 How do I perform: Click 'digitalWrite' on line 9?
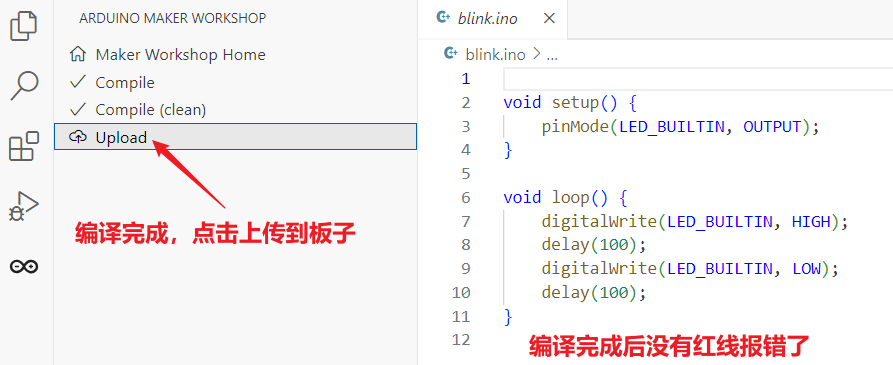600,269
